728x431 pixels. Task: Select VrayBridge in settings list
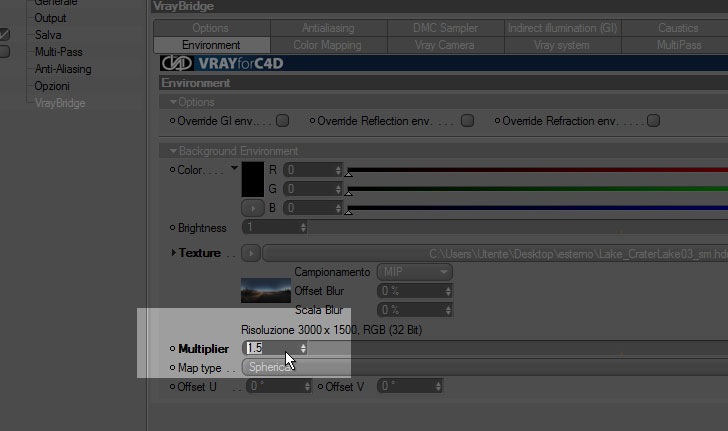click(60, 103)
